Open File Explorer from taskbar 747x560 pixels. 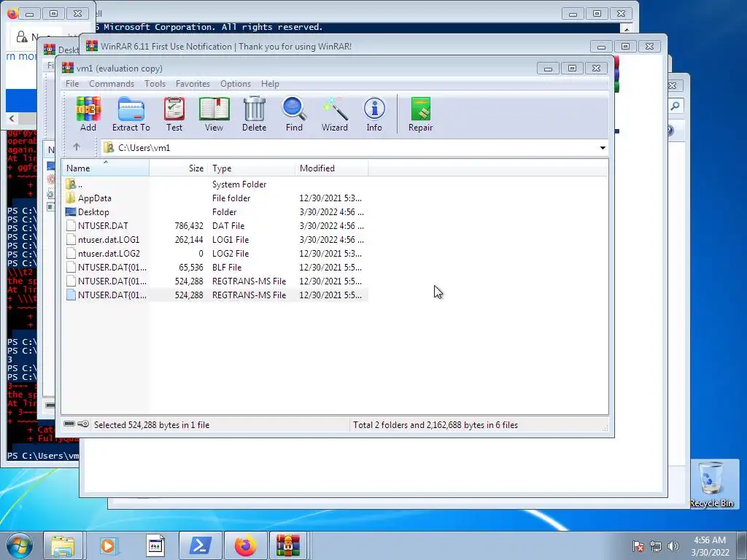63,545
